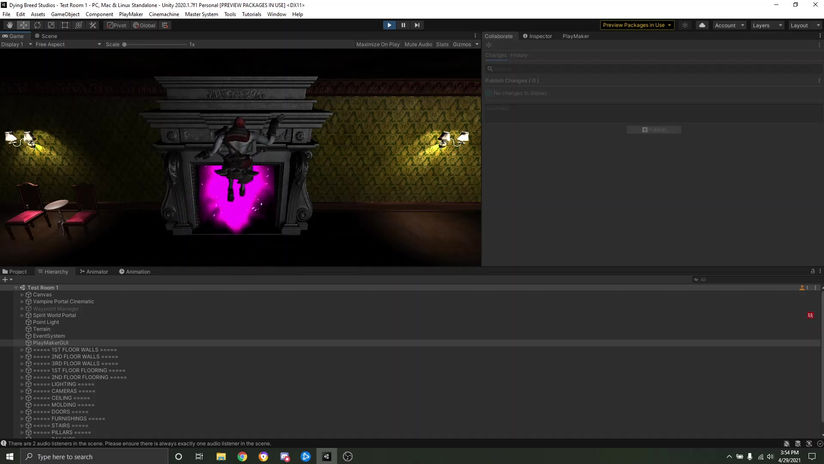This screenshot has height=464, width=824.
Task: Click the sun-shaped service icon in toolbar
Action: click(684, 25)
